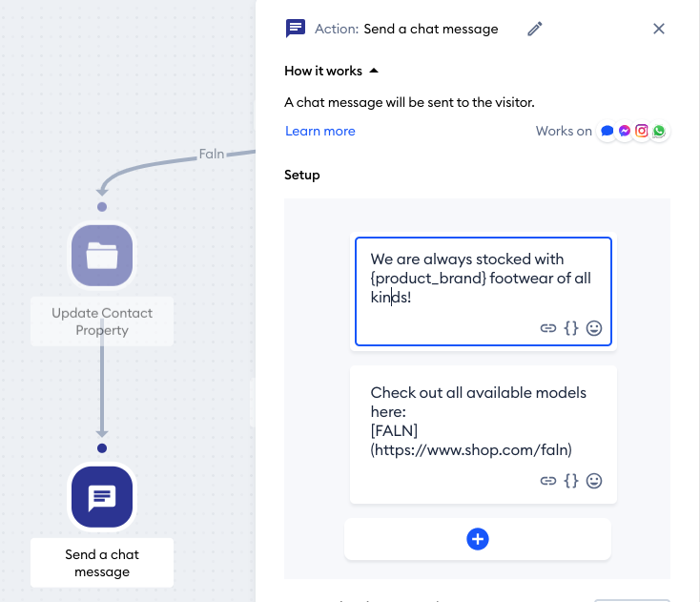Insert variable braces in first message
The width and height of the screenshot is (700, 602).
[x=571, y=328]
